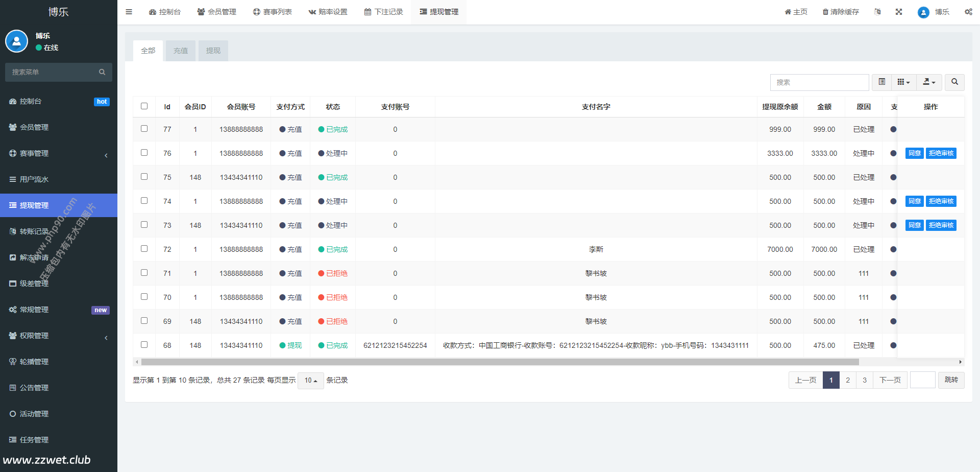The image size is (980, 472).
Task: Check the row with Id 77
Action: pos(144,129)
